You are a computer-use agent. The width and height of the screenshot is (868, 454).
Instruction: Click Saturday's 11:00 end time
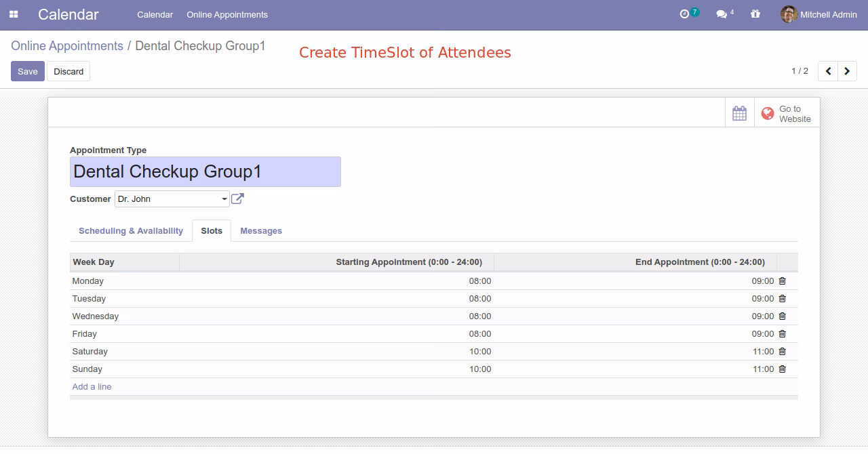(x=764, y=351)
